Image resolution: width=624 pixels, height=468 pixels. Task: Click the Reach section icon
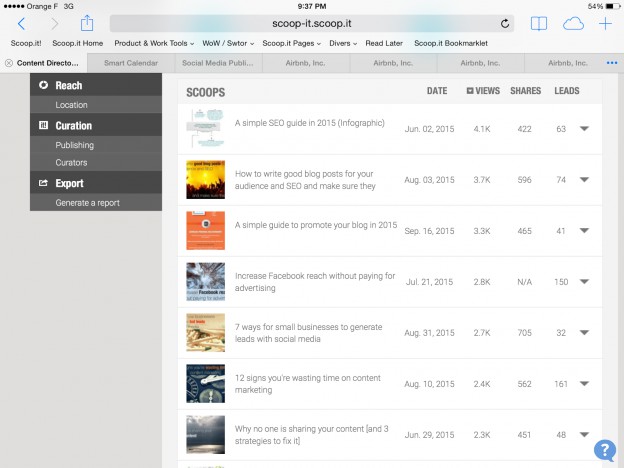[43, 85]
